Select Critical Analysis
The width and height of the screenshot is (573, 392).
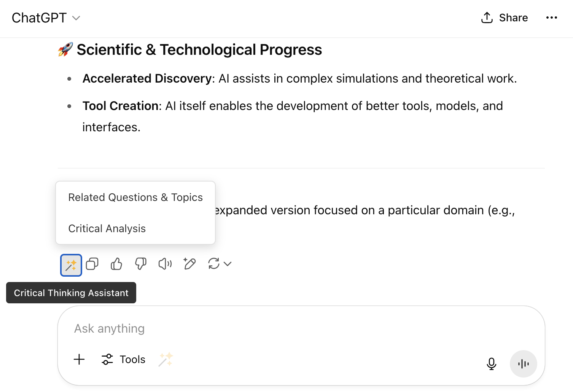pyautogui.click(x=107, y=228)
